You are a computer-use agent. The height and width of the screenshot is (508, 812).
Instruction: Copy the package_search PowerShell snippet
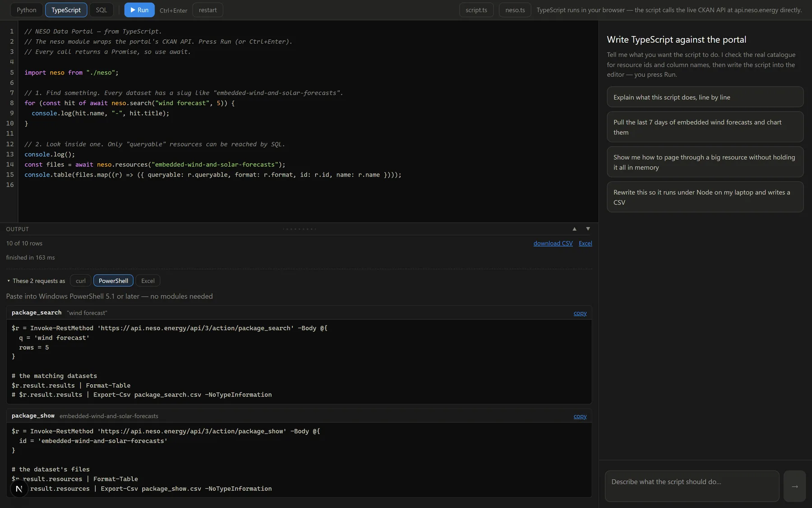[x=580, y=313]
